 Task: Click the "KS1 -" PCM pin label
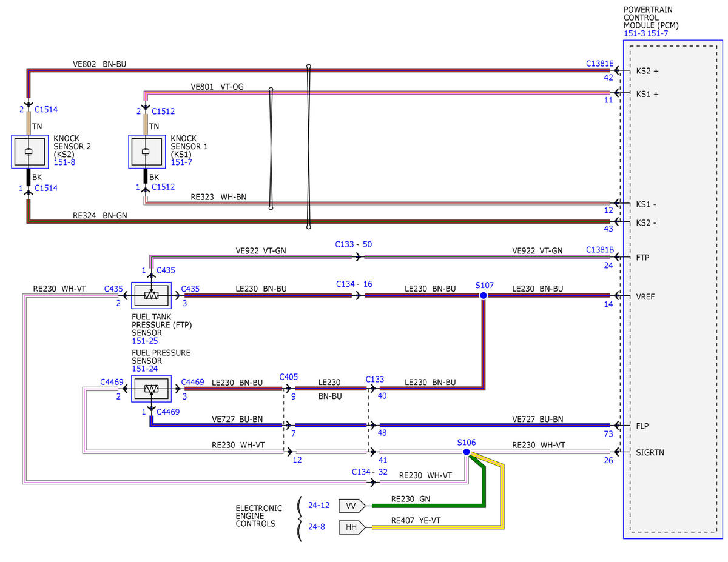tap(646, 204)
